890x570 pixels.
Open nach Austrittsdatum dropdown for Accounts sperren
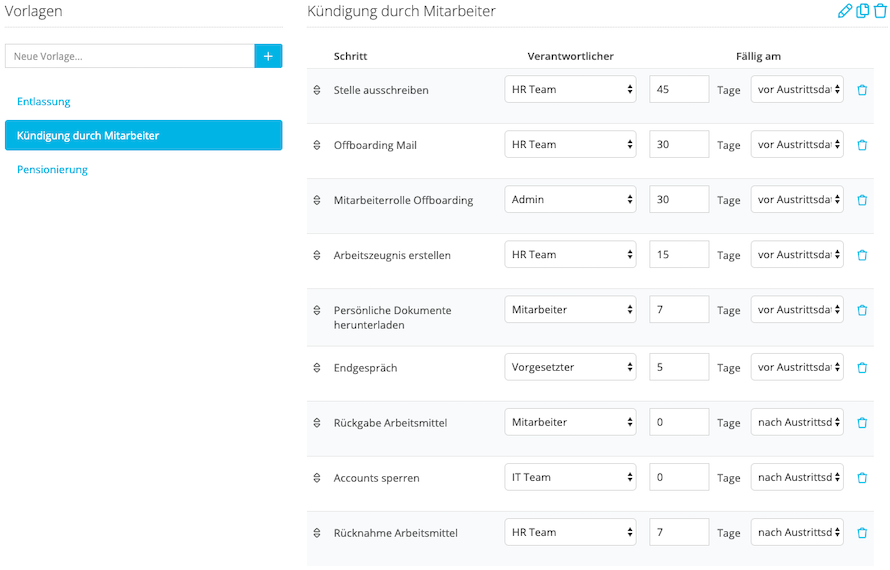click(x=797, y=477)
